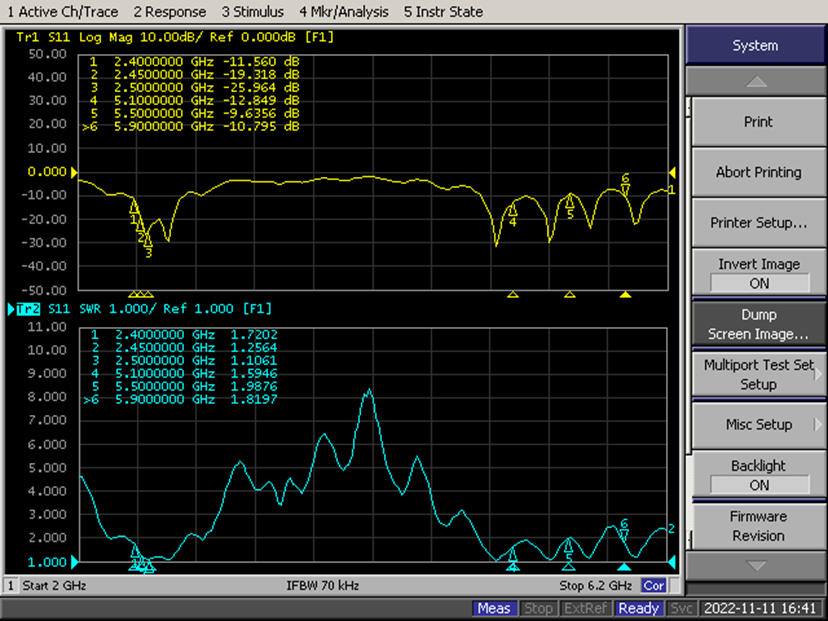828x621 pixels.
Task: Select marker 6 on the Log Mag trace
Action: coord(626,186)
